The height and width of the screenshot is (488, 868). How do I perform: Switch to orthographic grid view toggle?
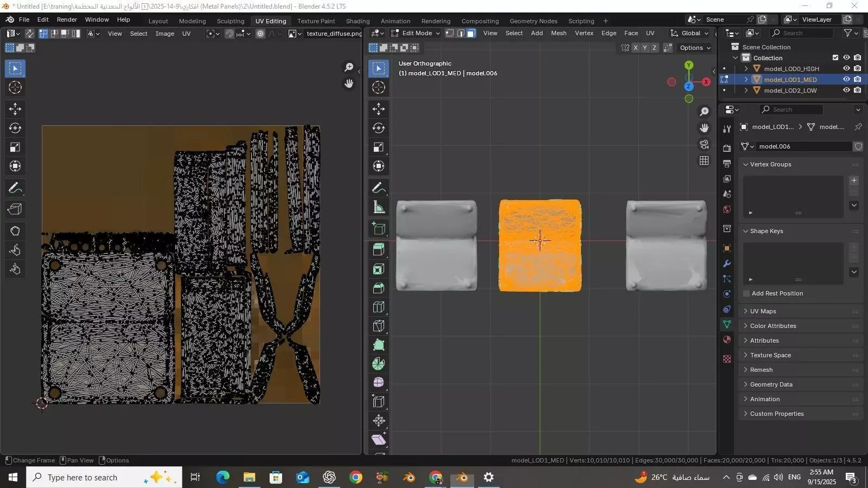704,161
